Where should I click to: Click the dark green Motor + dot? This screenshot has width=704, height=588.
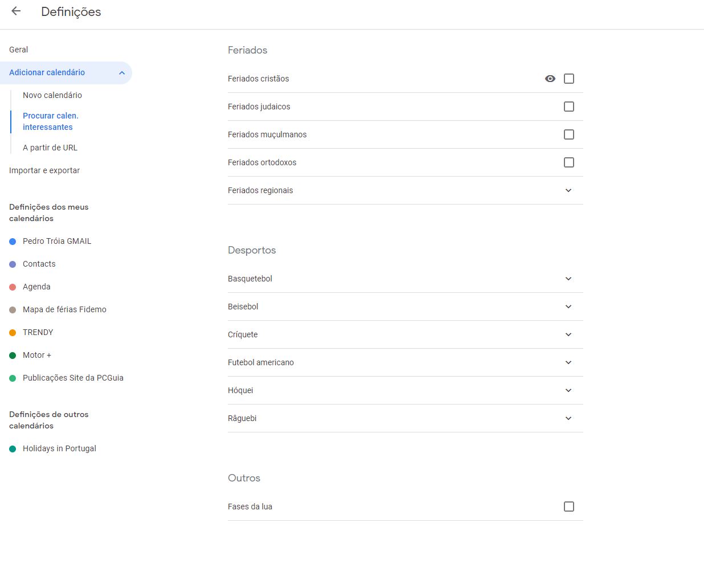(x=13, y=356)
